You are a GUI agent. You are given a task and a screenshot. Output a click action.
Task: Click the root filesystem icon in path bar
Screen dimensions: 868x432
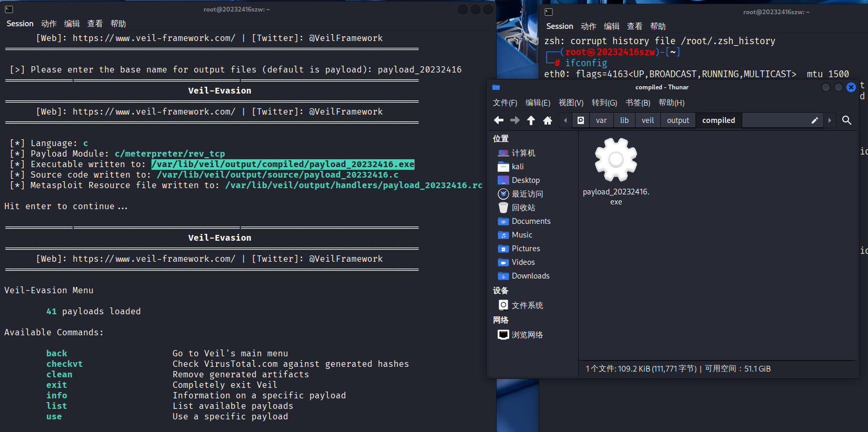581,120
